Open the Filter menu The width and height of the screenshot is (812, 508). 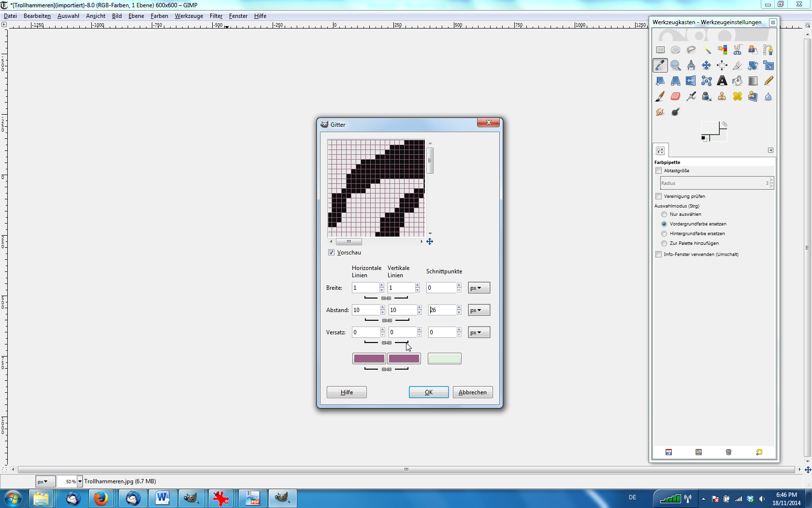coord(216,16)
